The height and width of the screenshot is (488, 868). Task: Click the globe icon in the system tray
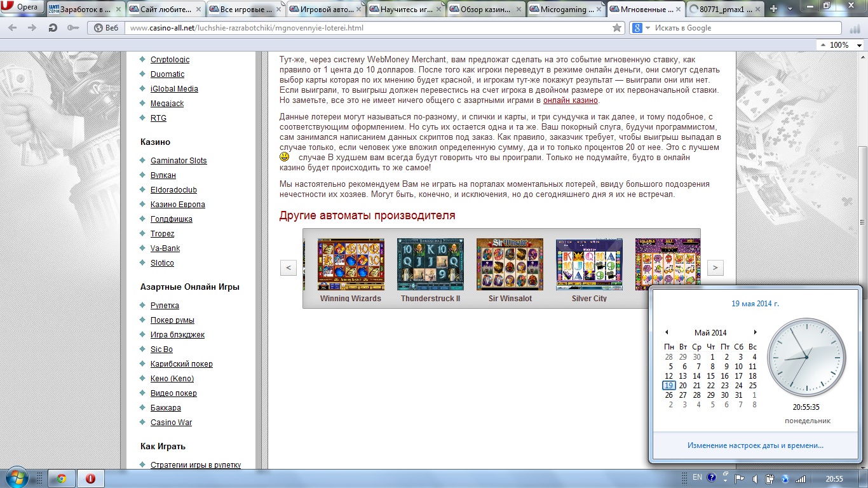pyautogui.click(x=785, y=478)
